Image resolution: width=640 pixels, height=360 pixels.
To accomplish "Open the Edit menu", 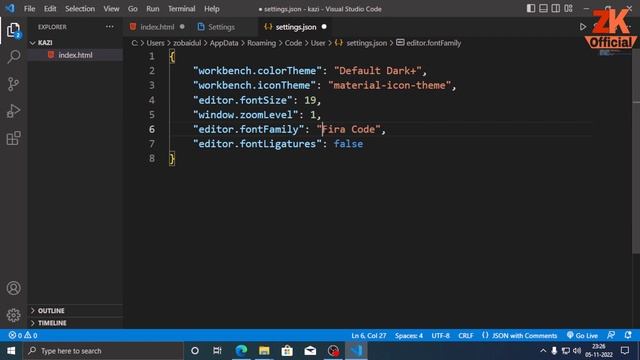I will point(50,9).
